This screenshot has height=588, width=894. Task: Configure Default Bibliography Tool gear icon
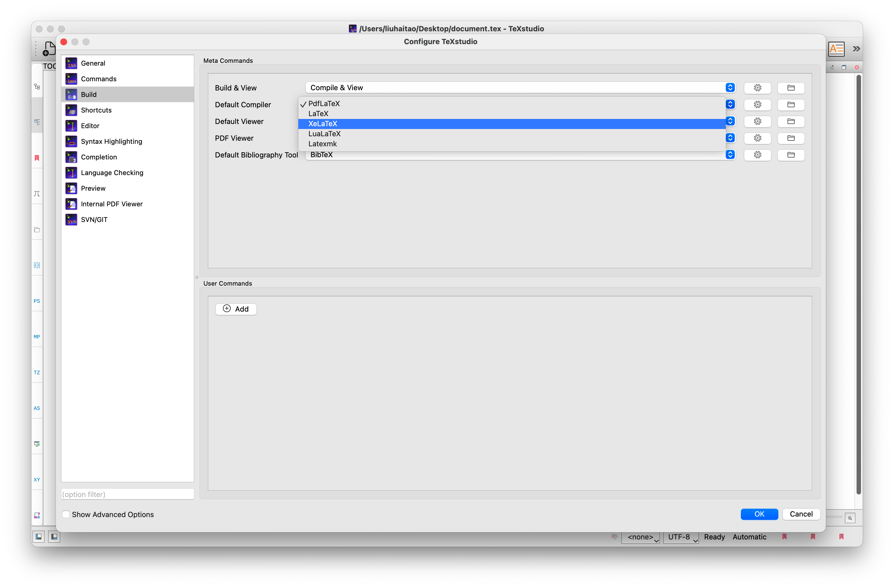pyautogui.click(x=757, y=155)
